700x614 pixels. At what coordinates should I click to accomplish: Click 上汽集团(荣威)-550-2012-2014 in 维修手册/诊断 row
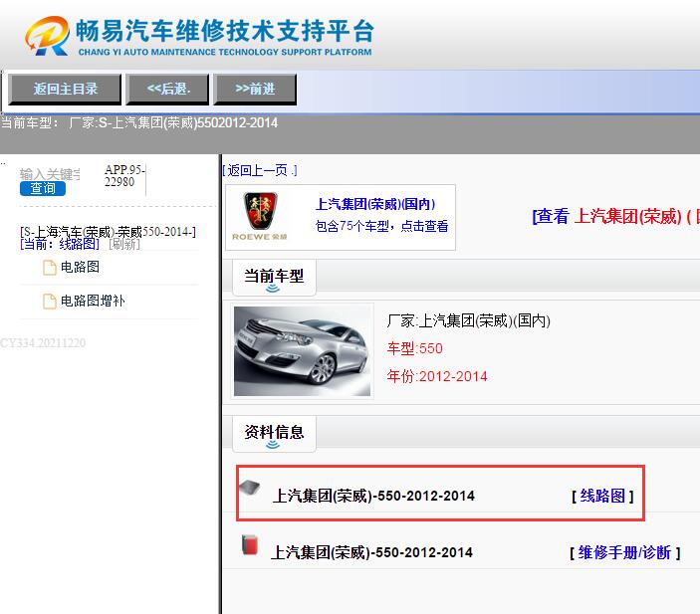coord(371,552)
